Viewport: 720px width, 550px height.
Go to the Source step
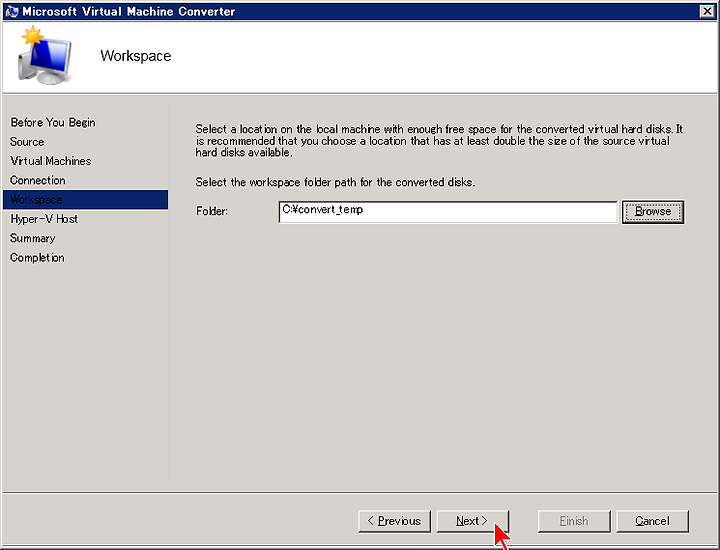[x=27, y=142]
